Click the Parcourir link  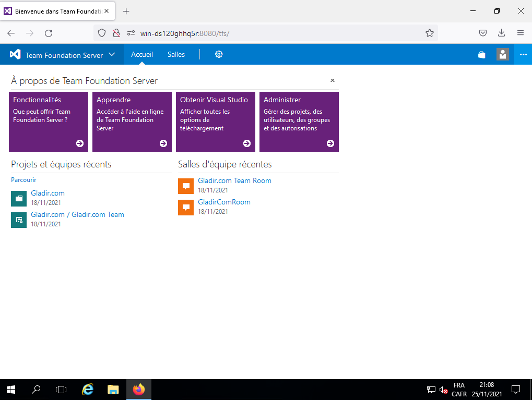[x=23, y=180]
